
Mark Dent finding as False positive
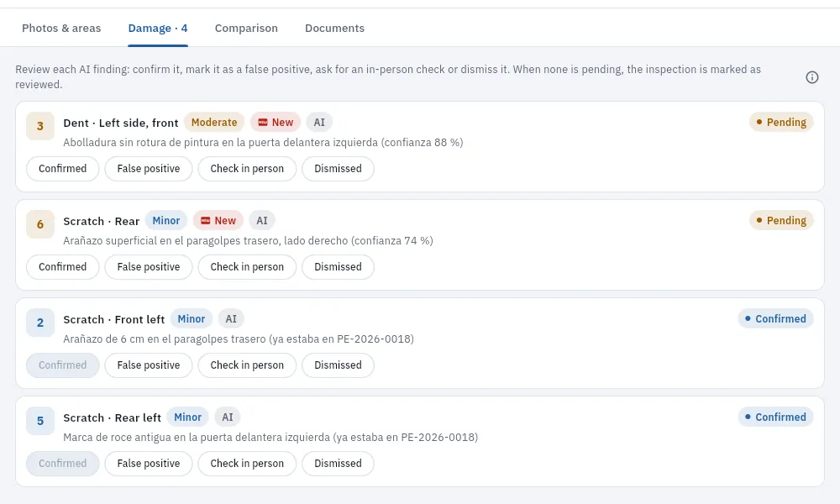pos(149,169)
